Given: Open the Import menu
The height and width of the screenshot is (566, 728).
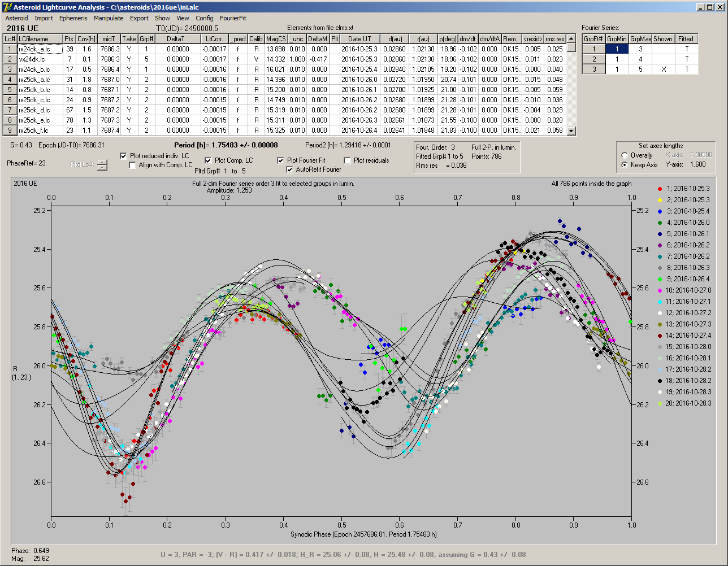Looking at the screenshot, I should [44, 18].
